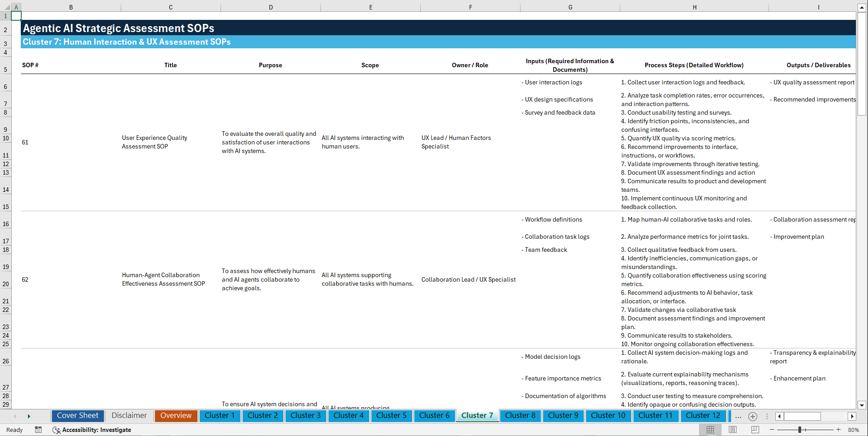Add a worksheet with the New Sheet plus icon
868x436 pixels.
(753, 416)
